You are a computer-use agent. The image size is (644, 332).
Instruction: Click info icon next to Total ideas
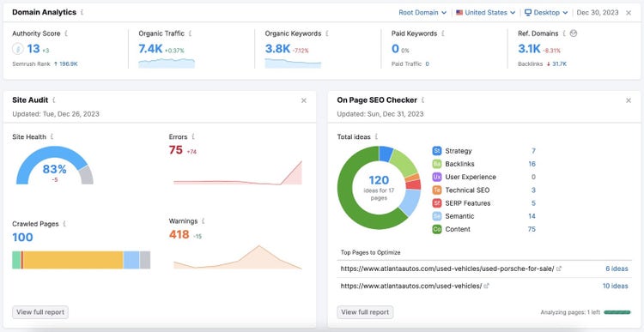pyautogui.click(x=376, y=136)
